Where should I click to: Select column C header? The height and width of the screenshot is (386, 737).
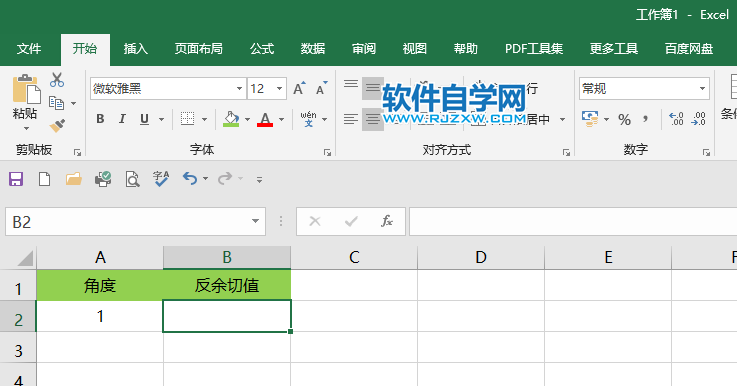354,258
